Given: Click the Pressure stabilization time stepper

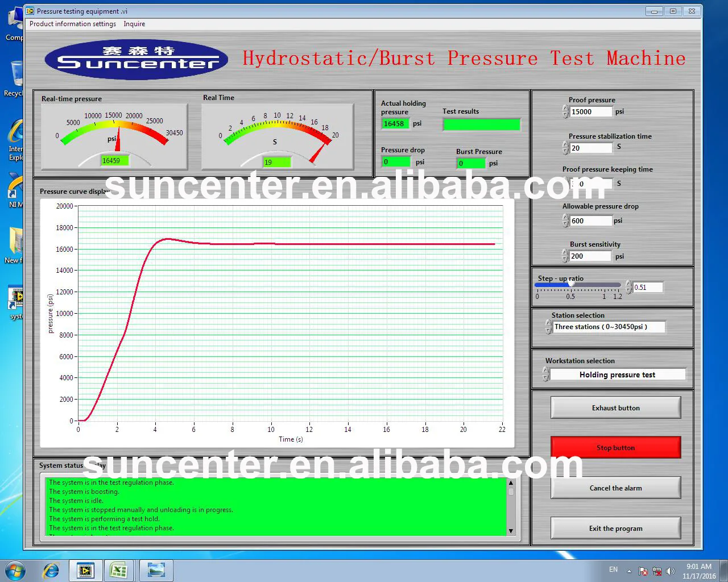Looking at the screenshot, I should click(x=565, y=148).
